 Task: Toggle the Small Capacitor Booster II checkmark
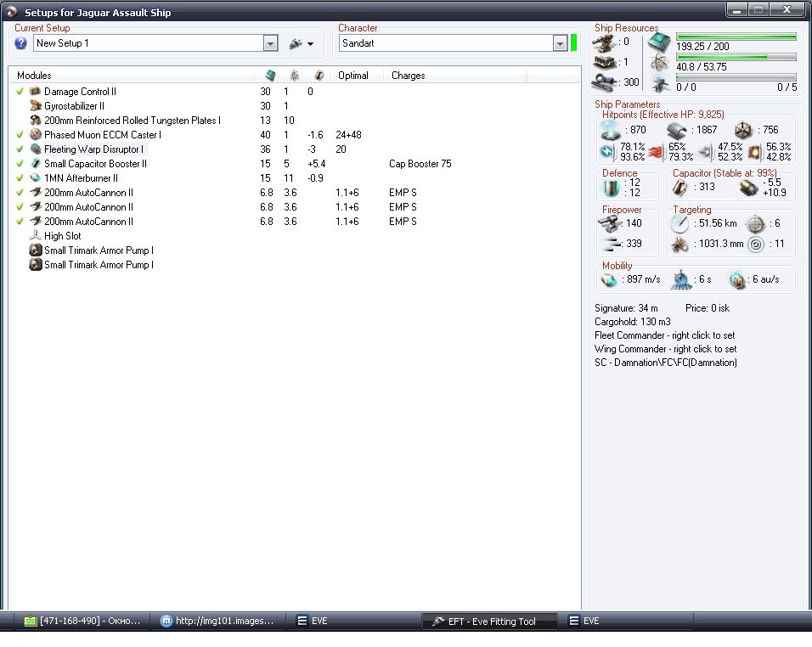[20, 164]
